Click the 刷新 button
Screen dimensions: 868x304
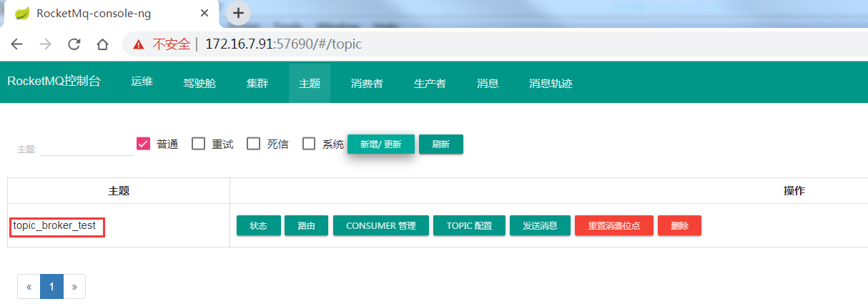(441, 144)
